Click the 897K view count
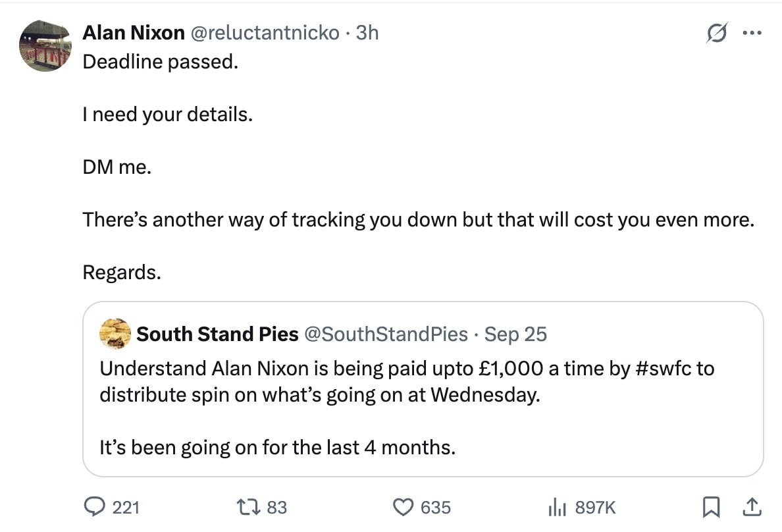This screenshot has width=782, height=532. pos(595,507)
